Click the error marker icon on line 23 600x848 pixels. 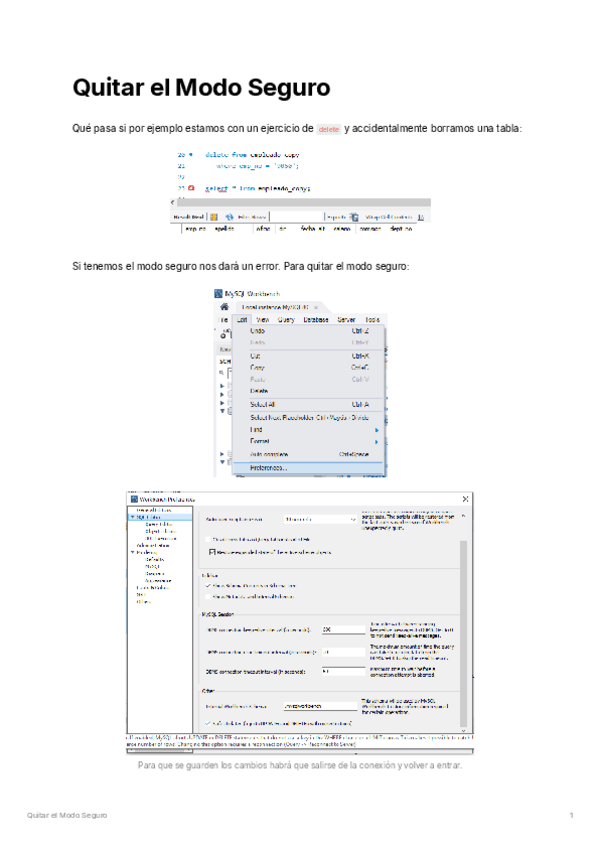(x=191, y=188)
